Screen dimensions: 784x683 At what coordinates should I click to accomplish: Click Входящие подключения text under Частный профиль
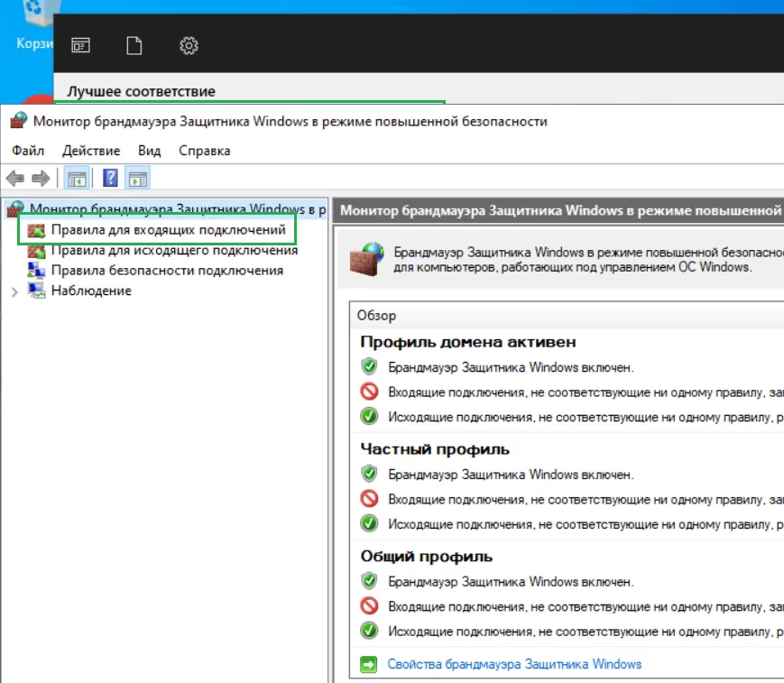pyautogui.click(x=586, y=500)
